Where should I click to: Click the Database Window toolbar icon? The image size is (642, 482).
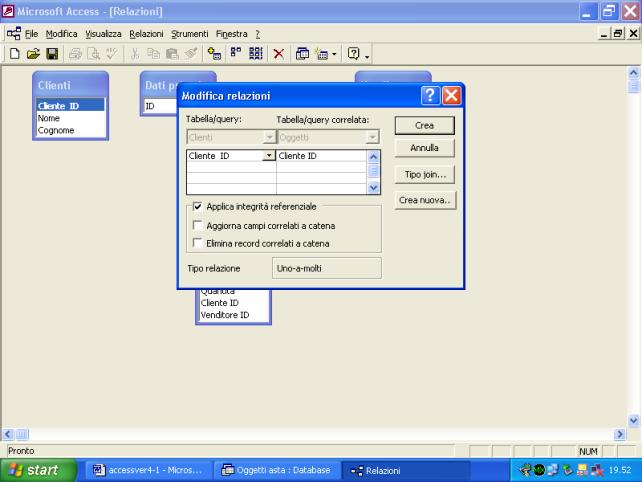pos(302,54)
